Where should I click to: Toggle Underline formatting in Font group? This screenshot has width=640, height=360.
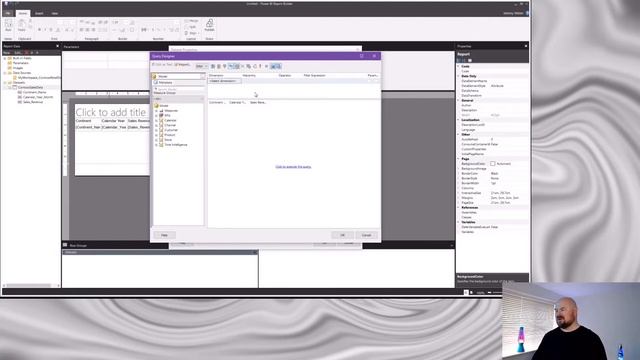click(x=51, y=30)
